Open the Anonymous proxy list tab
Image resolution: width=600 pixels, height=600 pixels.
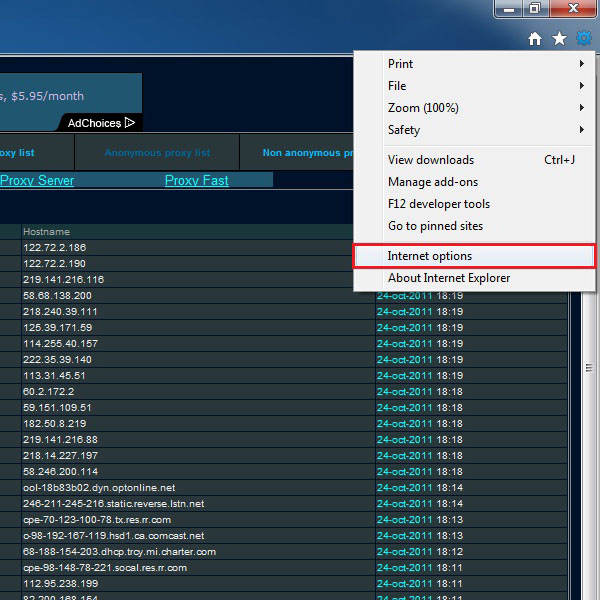157,152
